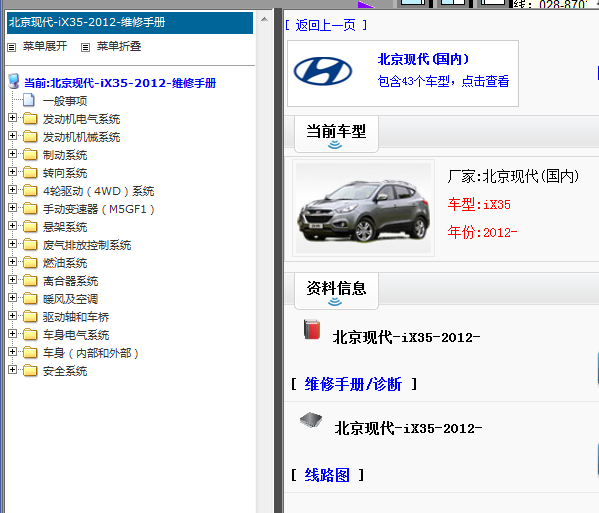Go back via 返回上一页 link
This screenshot has width=599, height=513.
326,25
